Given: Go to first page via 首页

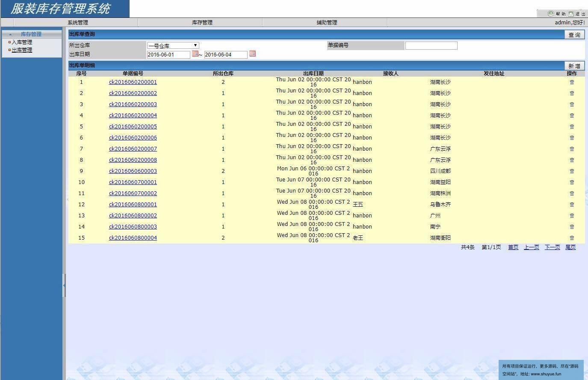Looking at the screenshot, I should (513, 247).
